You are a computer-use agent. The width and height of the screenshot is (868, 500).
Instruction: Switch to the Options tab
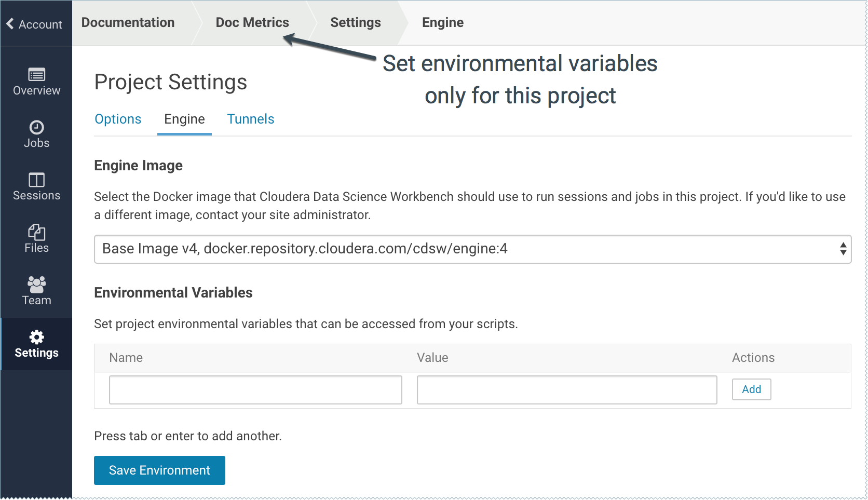tap(118, 119)
